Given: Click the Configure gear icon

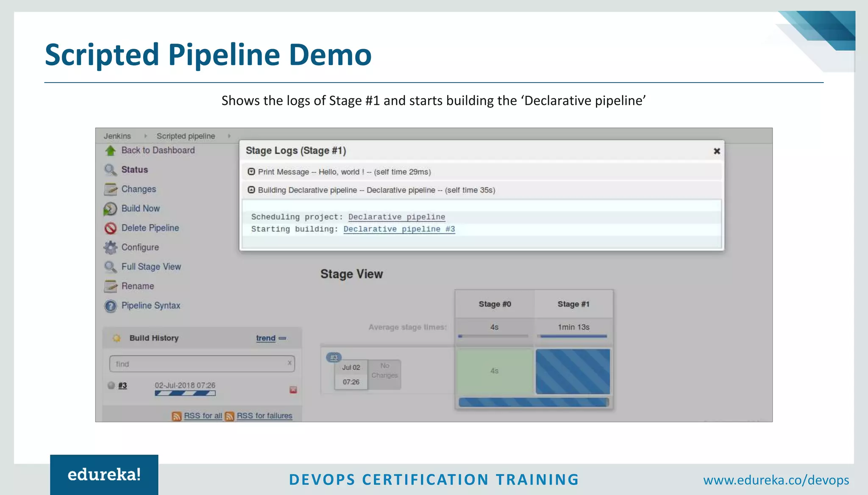Looking at the screenshot, I should click(x=110, y=247).
